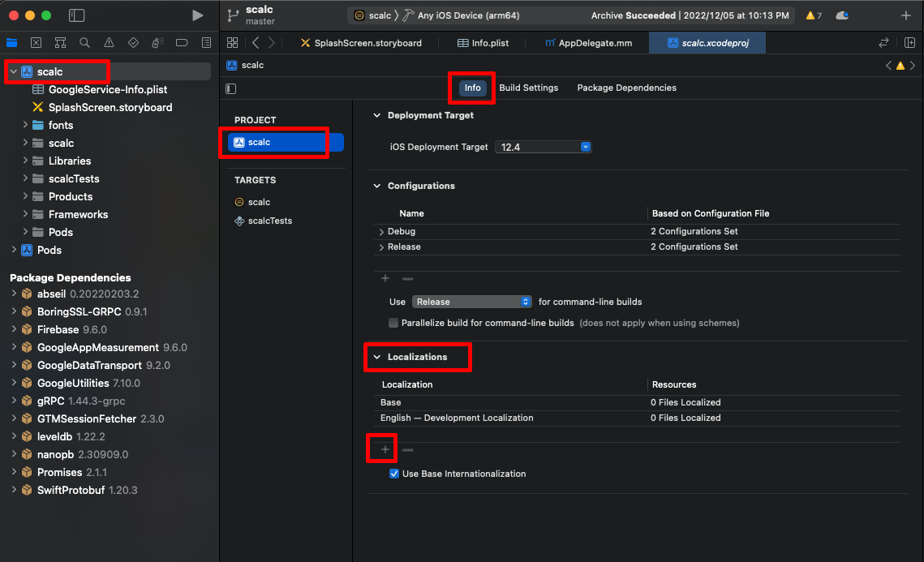This screenshot has width=924, height=562.
Task: Choose Any iOS Device destination
Action: click(x=462, y=15)
